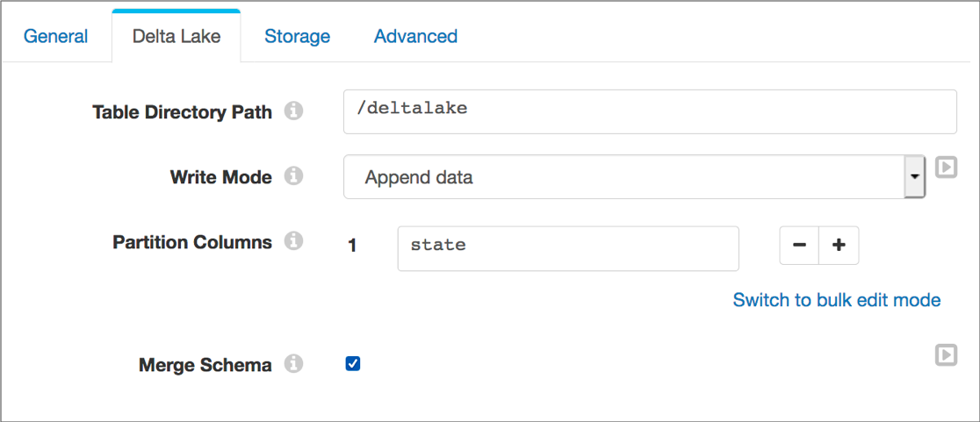Click the expression arrow icon right of Merge Schema
The height and width of the screenshot is (422, 980).
946,354
